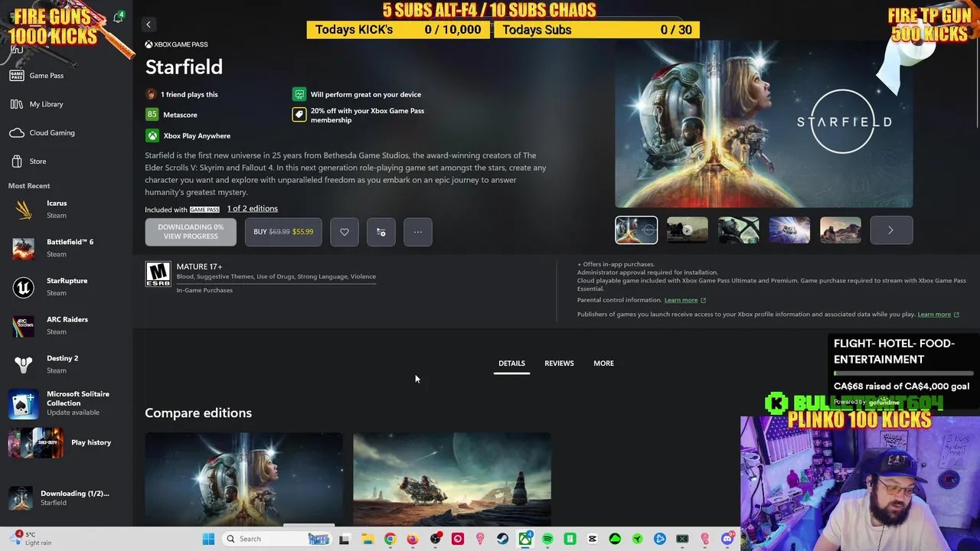Click Buy $55.99 button
Viewport: 980px width, 551px height.
[283, 232]
